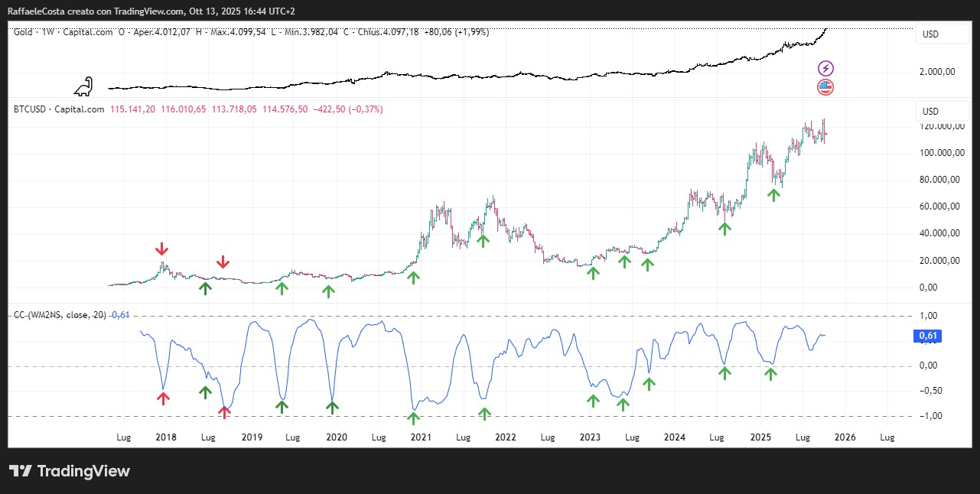Click the TradingView logo at the bottom left
The height and width of the screenshot is (494, 980).
70,471
